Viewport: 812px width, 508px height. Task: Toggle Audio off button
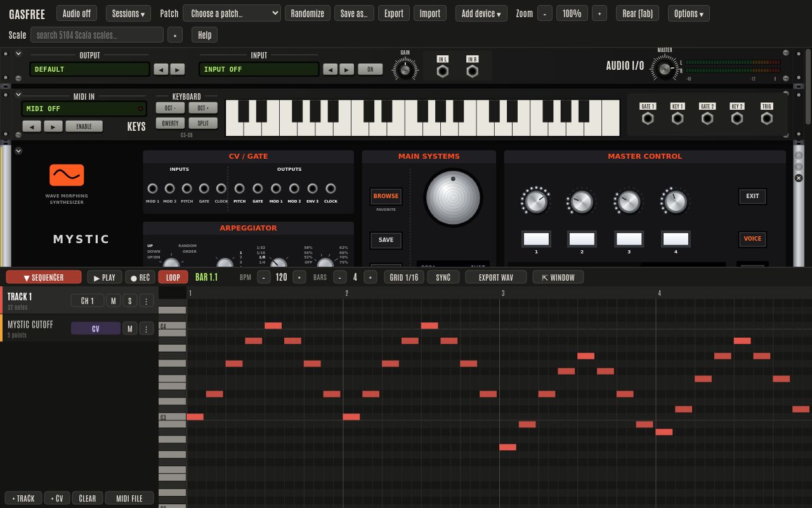(x=77, y=13)
